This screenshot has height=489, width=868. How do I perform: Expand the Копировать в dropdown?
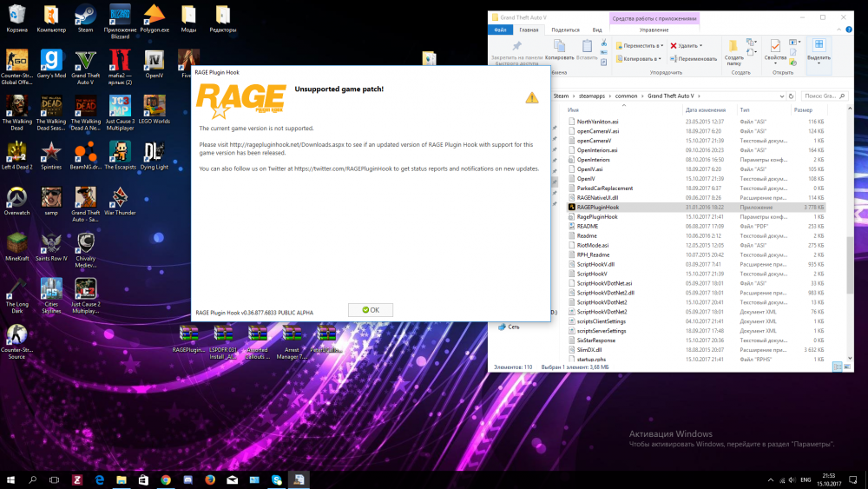pyautogui.click(x=661, y=59)
